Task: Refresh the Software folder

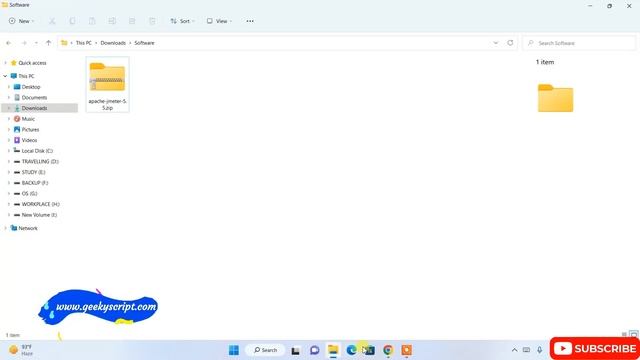Action: point(510,43)
